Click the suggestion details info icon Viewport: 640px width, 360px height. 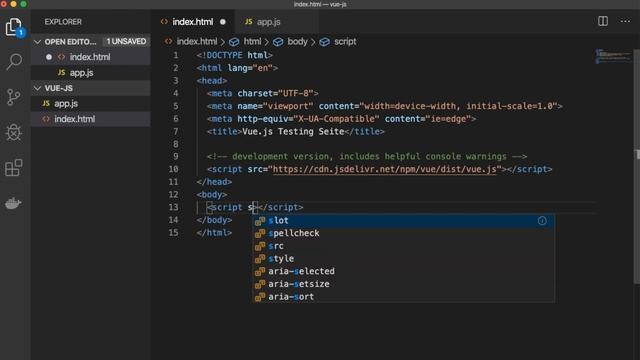pos(542,221)
